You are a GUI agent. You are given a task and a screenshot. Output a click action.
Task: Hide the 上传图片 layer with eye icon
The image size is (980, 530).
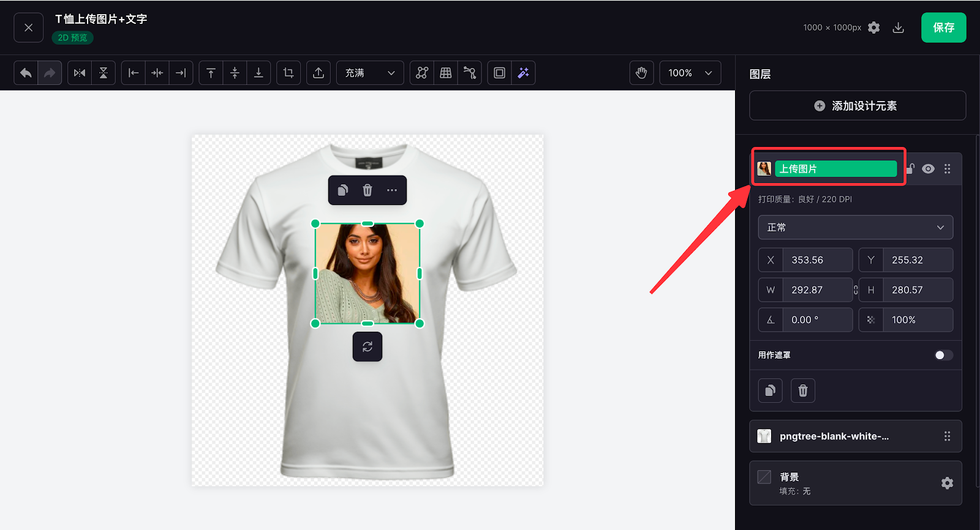(928, 169)
